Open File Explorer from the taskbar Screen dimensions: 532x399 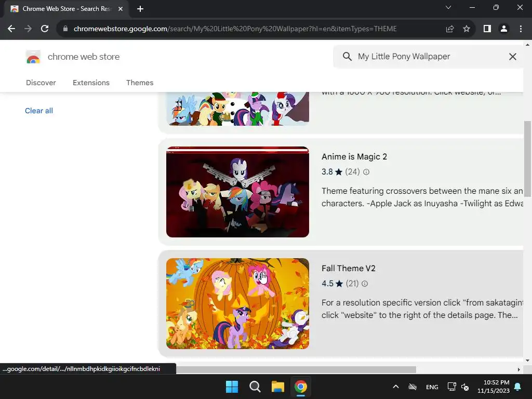tap(277, 387)
